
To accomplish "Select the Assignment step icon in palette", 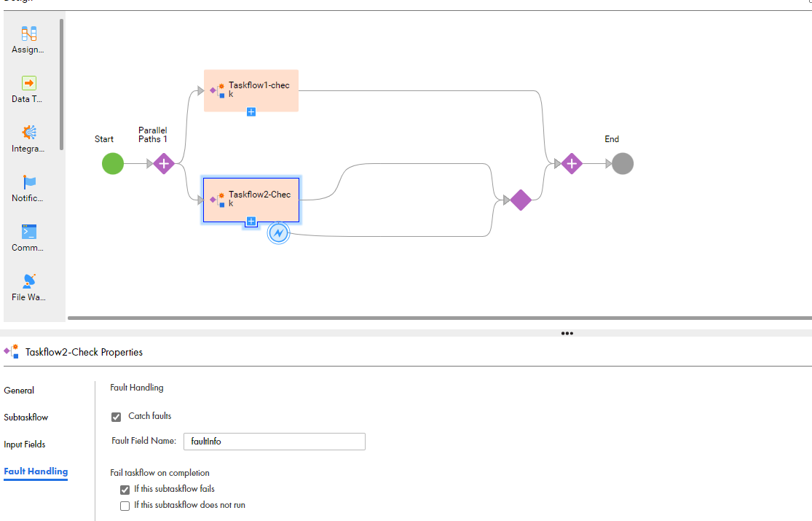I will point(29,34).
